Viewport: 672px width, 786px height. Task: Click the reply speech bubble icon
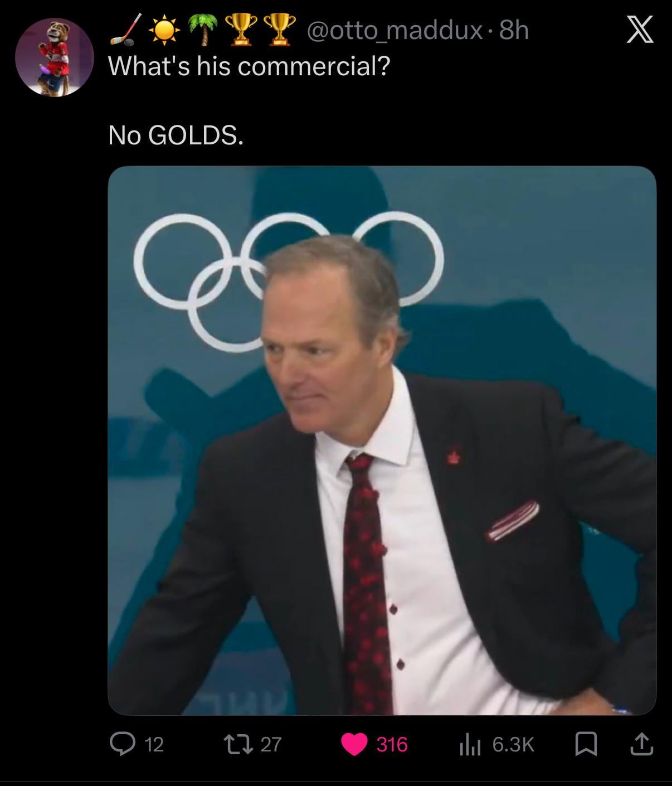pos(121,744)
